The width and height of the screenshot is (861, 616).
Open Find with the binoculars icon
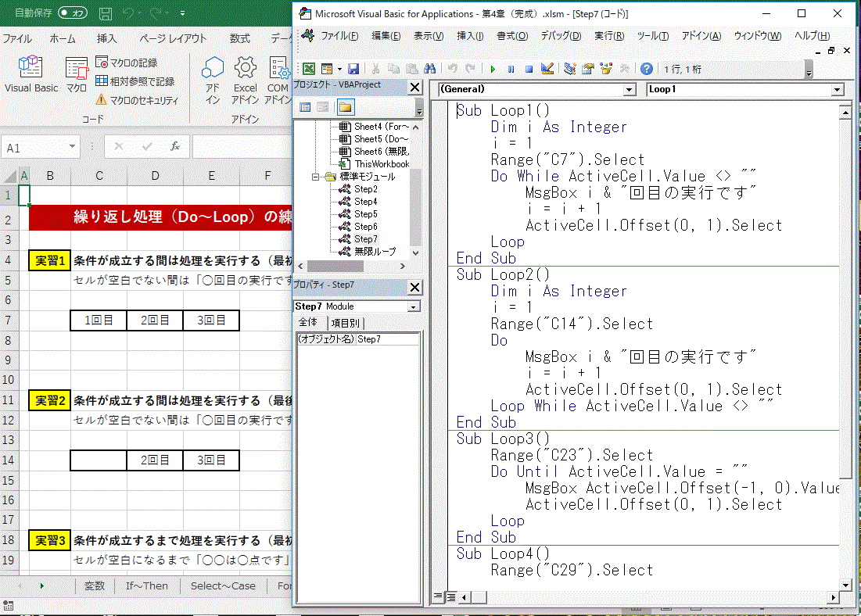click(430, 69)
